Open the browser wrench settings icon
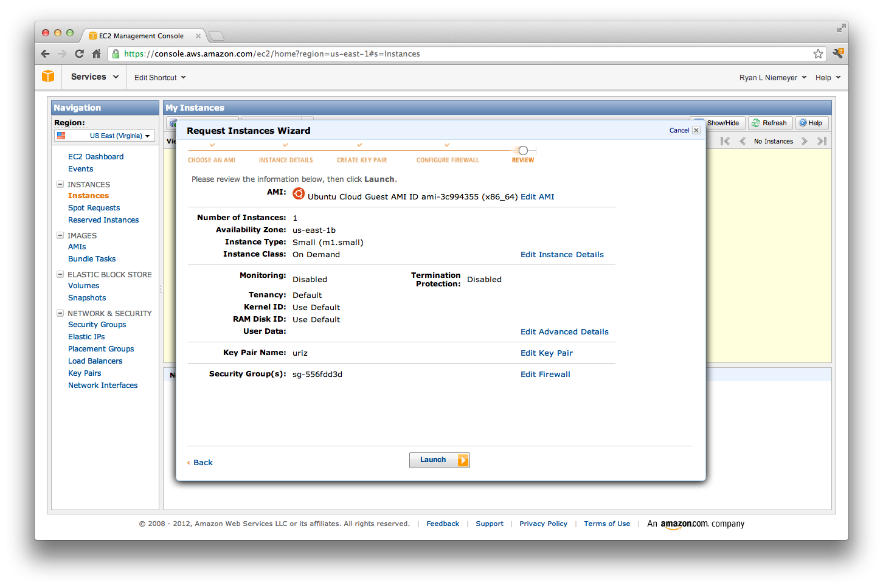 [838, 54]
